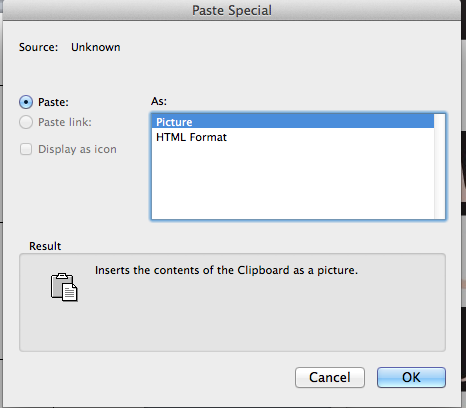Select the Paste radio button circle
The width and height of the screenshot is (466, 408).
pos(26,102)
